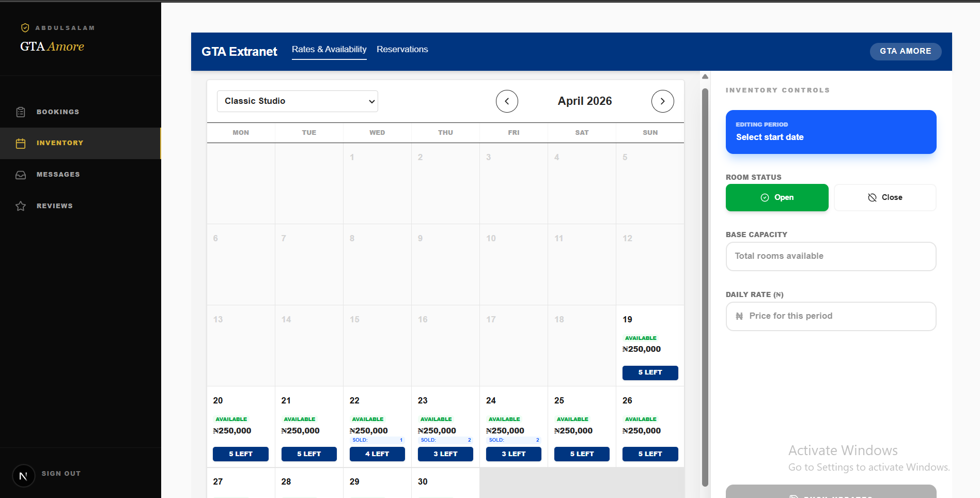
Task: Click Sign Out
Action: [x=61, y=474]
